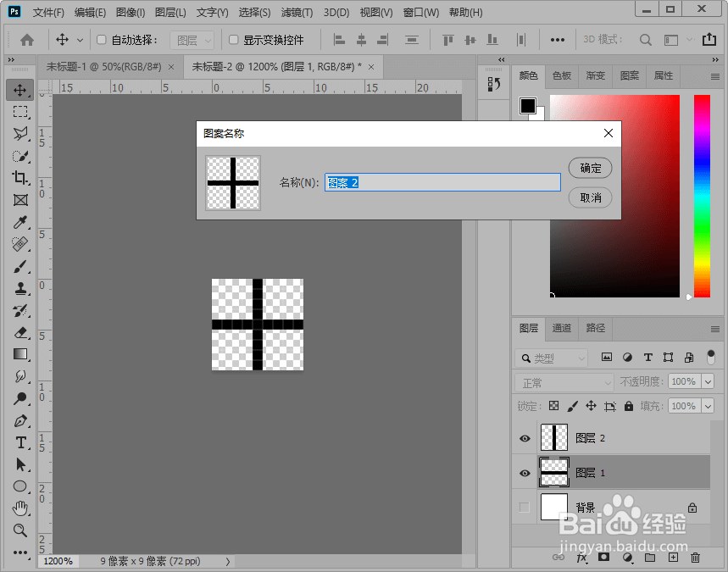Select the Gradient tool
The height and width of the screenshot is (572, 728).
[20, 354]
